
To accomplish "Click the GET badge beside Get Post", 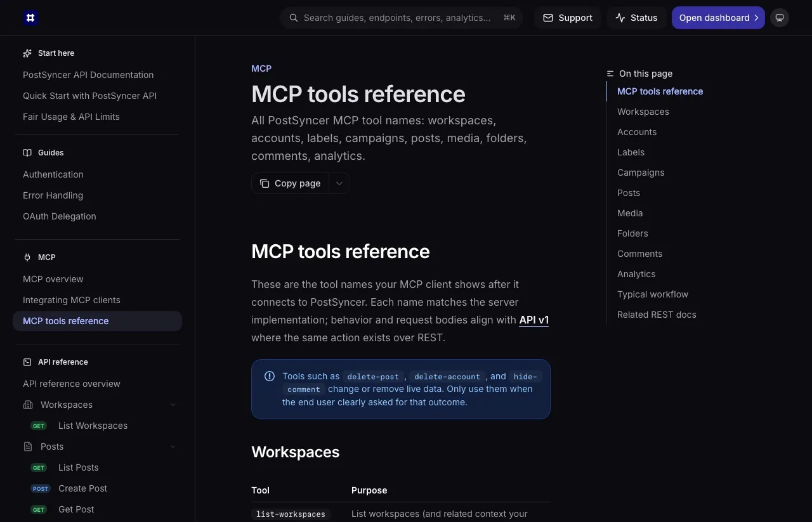I will click(39, 510).
